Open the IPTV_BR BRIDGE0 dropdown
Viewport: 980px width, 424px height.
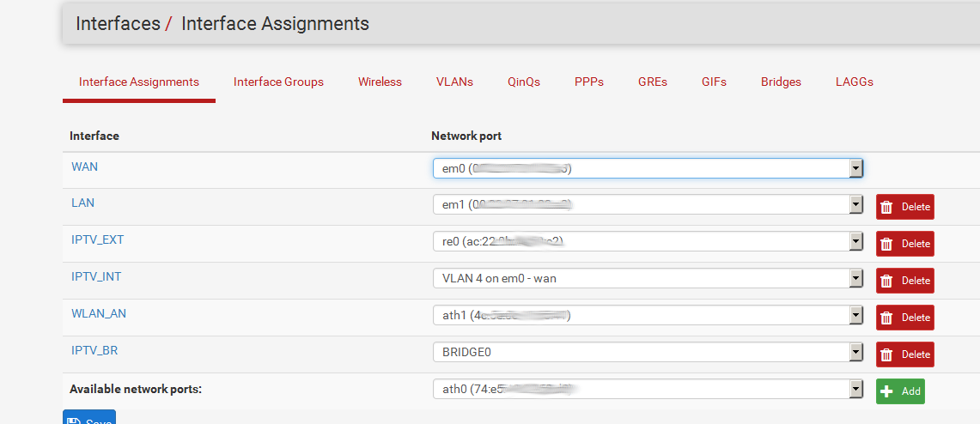tap(648, 352)
